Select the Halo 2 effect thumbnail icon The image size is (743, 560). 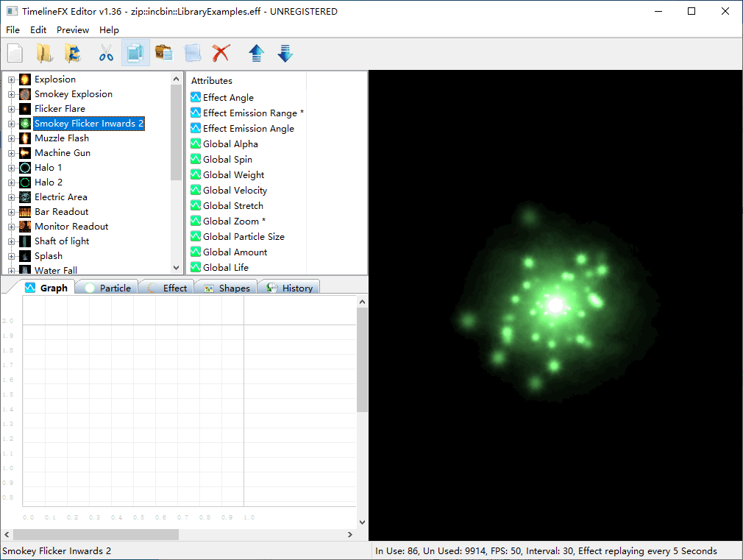point(25,182)
